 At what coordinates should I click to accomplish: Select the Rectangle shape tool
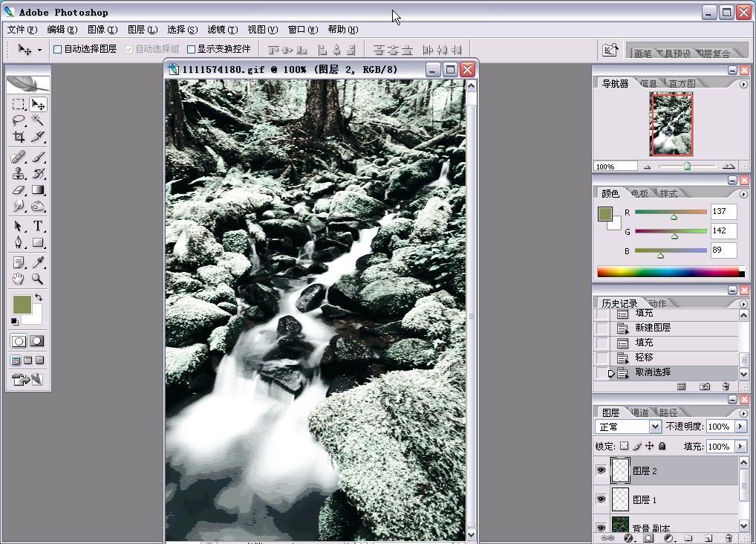pyautogui.click(x=38, y=242)
